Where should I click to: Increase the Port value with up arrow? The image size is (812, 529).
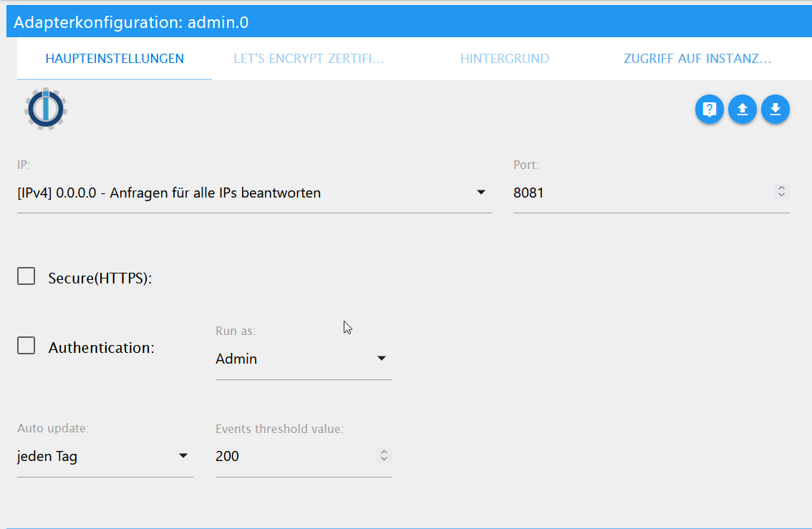pos(782,188)
